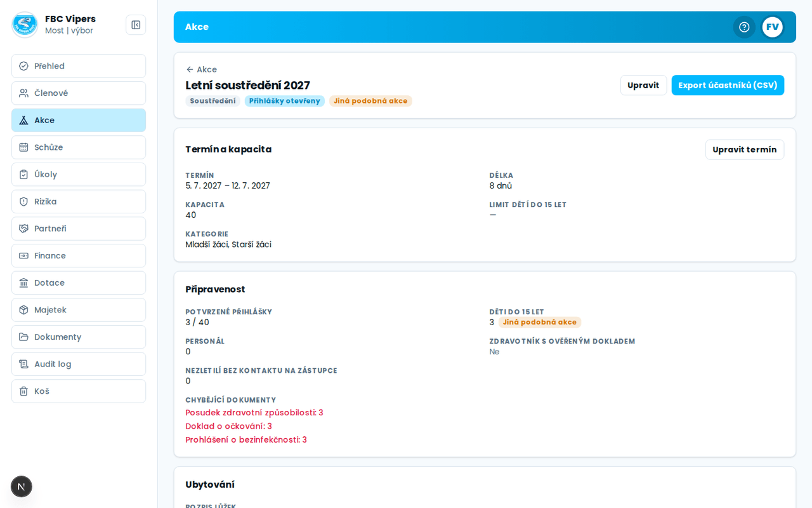812x508 pixels.
Task: Click the FBC Vipers club name
Action: [x=70, y=19]
